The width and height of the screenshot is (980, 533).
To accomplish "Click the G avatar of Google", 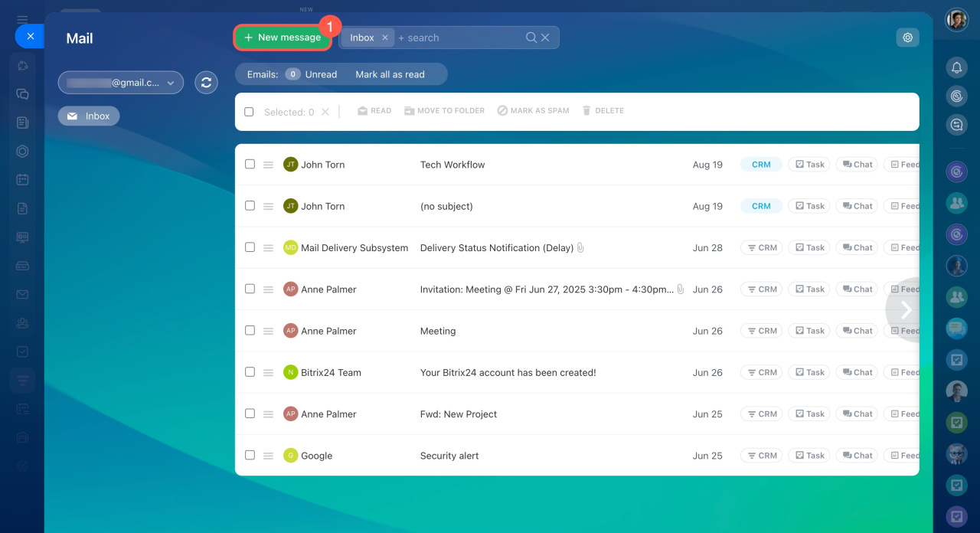I will coord(290,455).
